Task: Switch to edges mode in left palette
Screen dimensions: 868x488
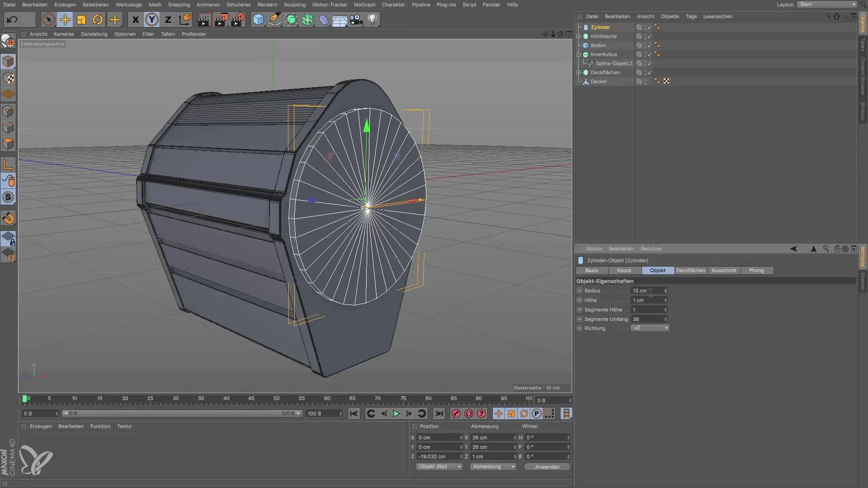Action: (x=8, y=127)
